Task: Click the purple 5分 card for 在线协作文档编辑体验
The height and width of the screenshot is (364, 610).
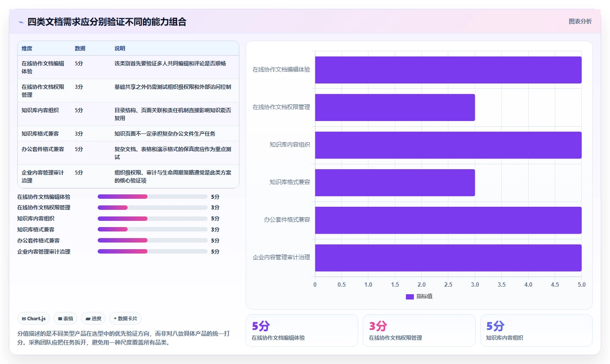Action: coord(302,330)
